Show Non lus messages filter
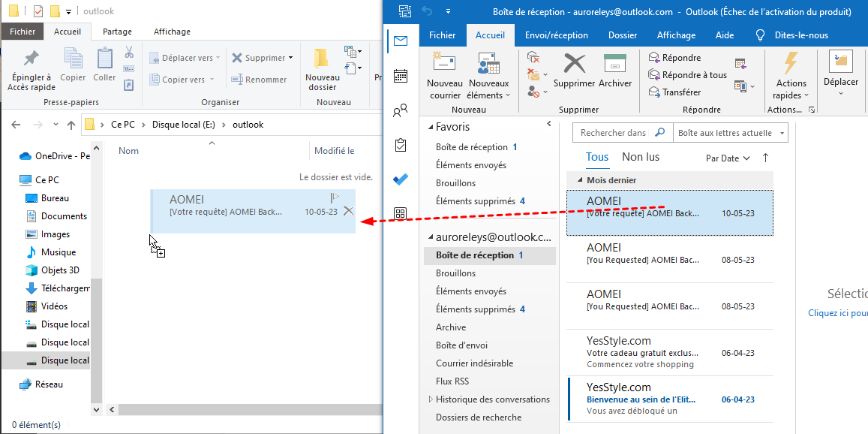This screenshot has height=434, width=868. pos(641,157)
